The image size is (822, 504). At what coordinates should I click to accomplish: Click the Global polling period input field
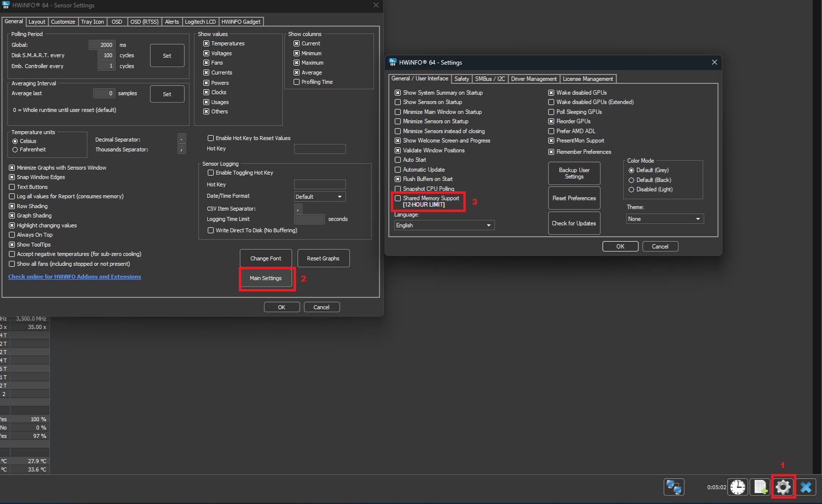(102, 45)
